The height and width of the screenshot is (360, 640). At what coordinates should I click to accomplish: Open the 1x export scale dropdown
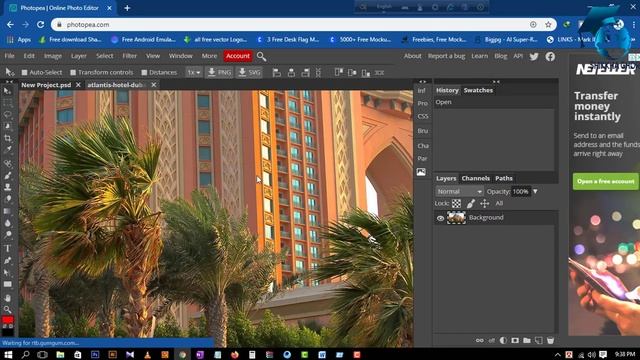pyautogui.click(x=194, y=72)
